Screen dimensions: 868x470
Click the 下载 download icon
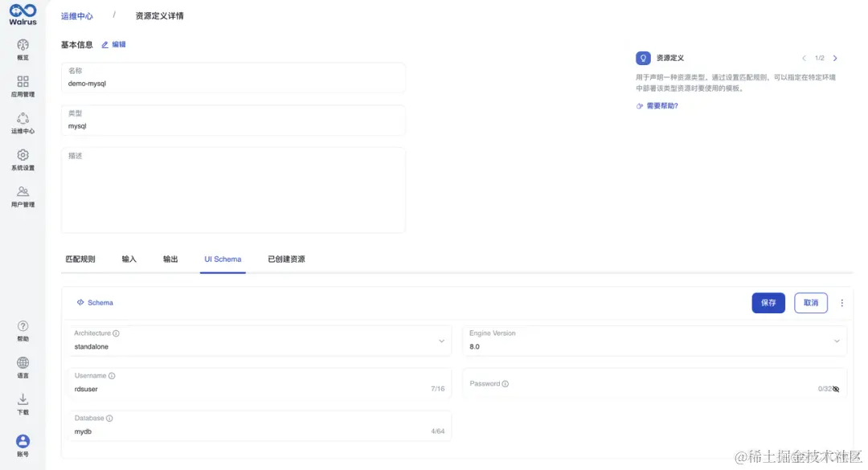point(23,399)
